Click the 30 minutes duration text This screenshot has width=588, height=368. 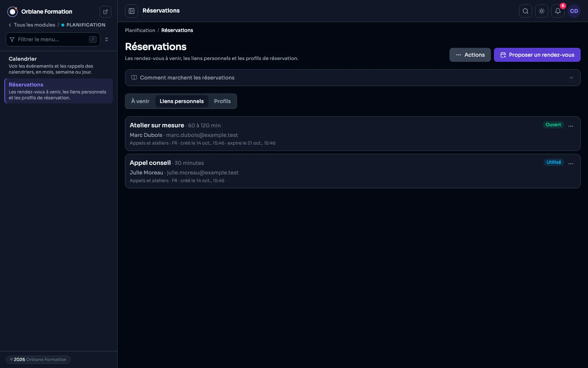point(189,163)
